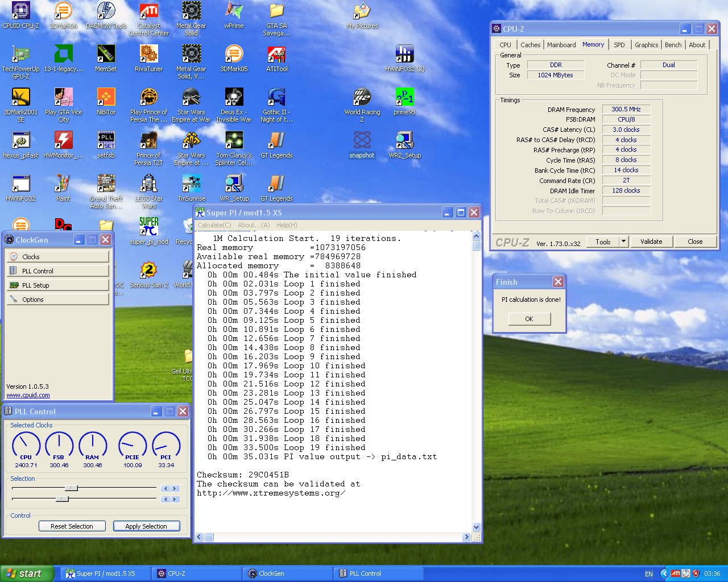Expand the Tools dropdown arrow in CPU-Z
This screenshot has width=728, height=582.
[623, 242]
